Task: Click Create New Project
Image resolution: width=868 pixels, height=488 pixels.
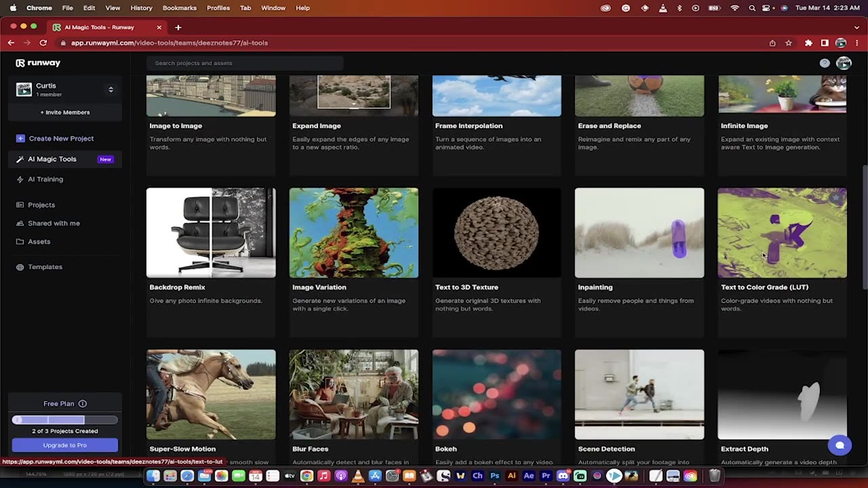Action: coord(61,138)
